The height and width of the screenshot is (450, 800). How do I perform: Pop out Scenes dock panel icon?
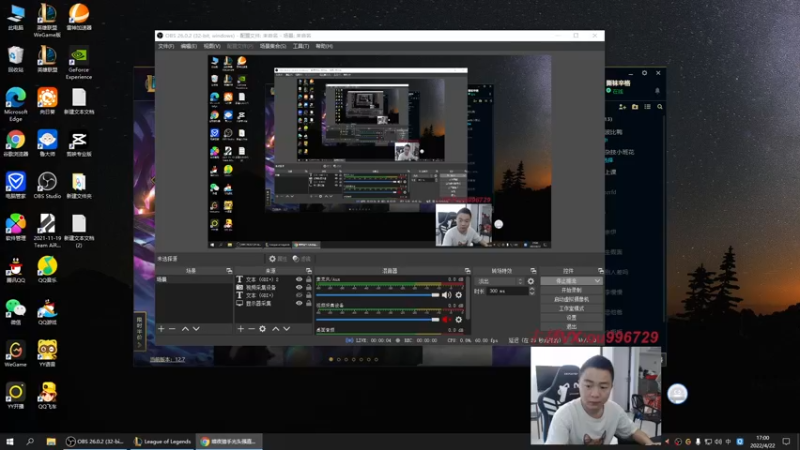coord(229,270)
